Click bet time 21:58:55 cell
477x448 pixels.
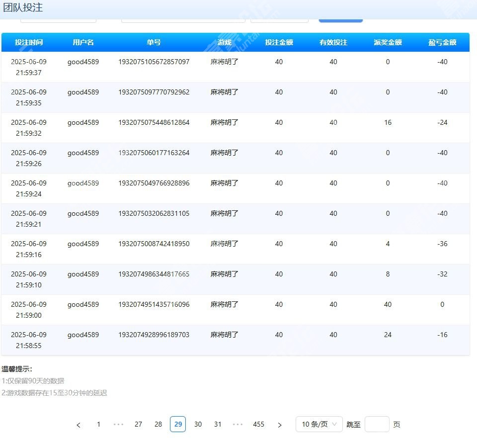[29, 340]
